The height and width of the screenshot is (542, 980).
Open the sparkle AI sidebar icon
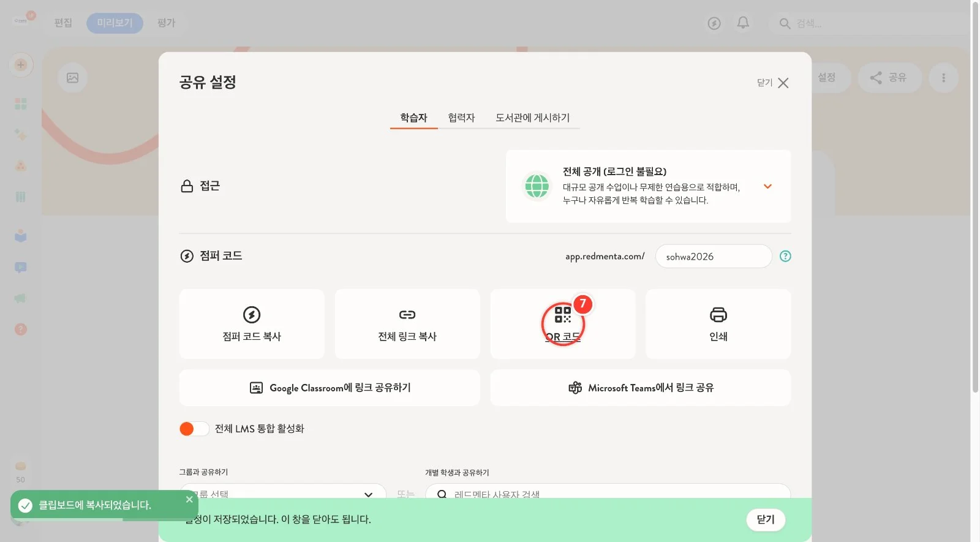point(21,135)
